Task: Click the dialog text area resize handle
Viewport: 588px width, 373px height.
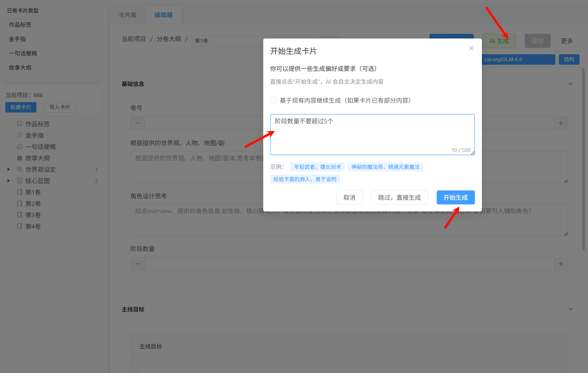Action: pyautogui.click(x=473, y=153)
